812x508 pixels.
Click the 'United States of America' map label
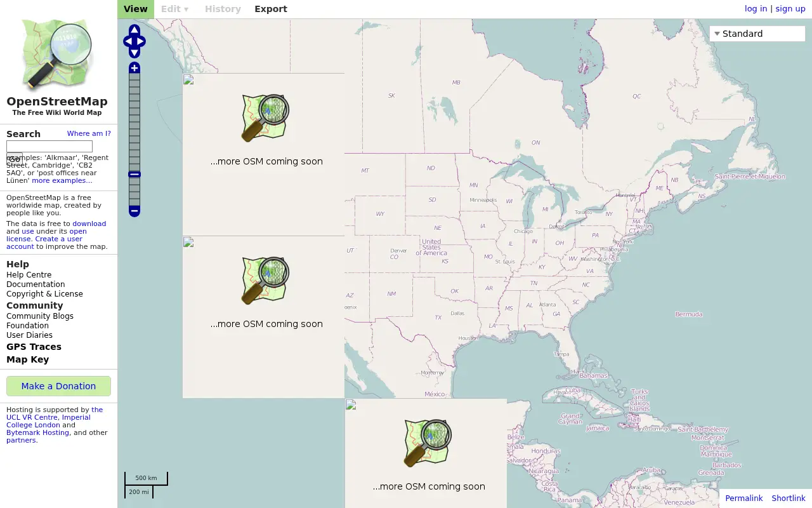click(431, 247)
